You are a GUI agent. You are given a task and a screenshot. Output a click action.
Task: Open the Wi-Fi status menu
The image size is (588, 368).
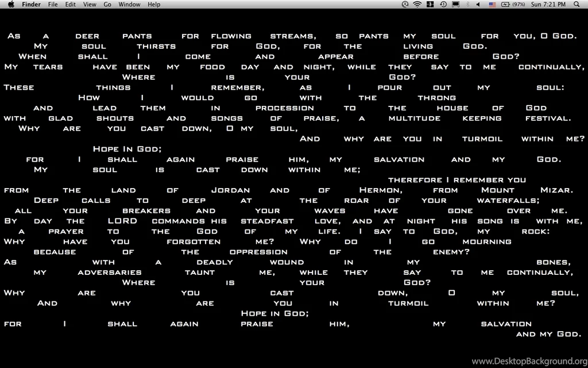[x=419, y=5]
